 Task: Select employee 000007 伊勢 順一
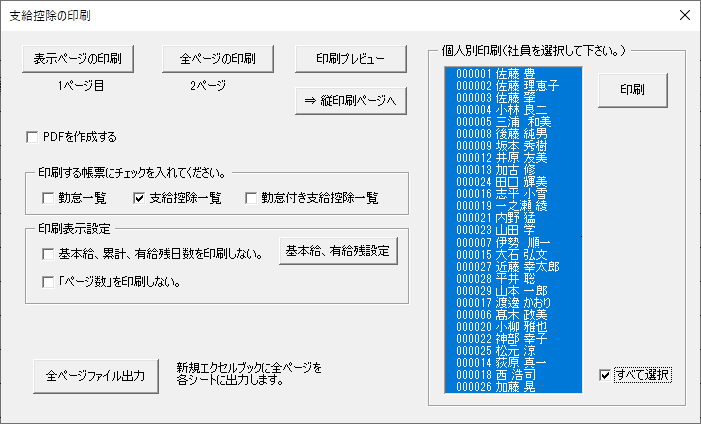point(514,242)
